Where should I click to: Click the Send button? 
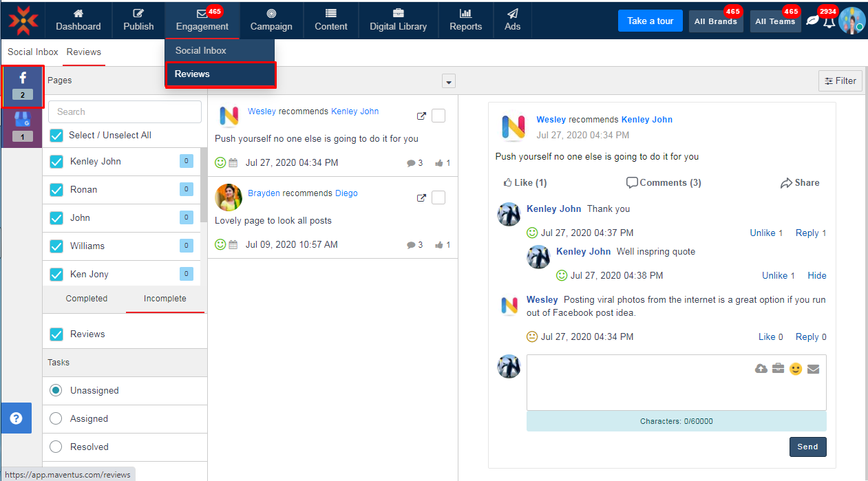coord(807,447)
